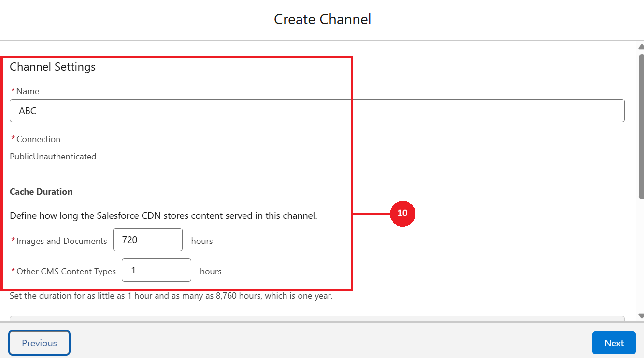Select the PublicUnauthenticated connection text
Screen dimensions: 644x358
pos(53,157)
